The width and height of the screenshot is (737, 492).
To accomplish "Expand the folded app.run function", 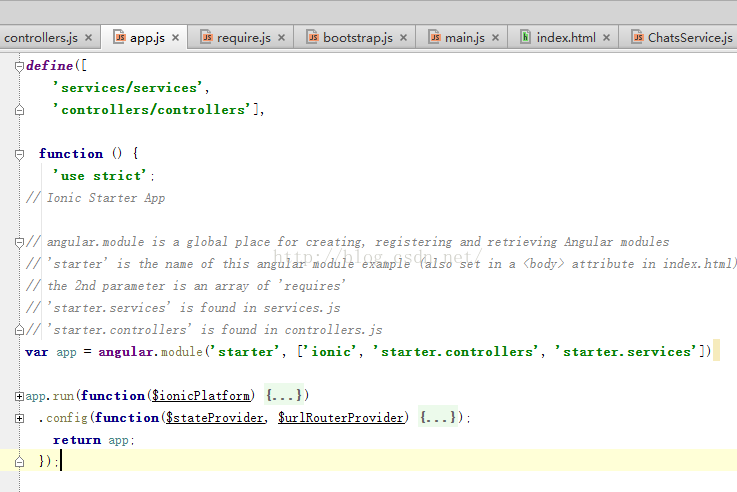I will tap(19, 396).
